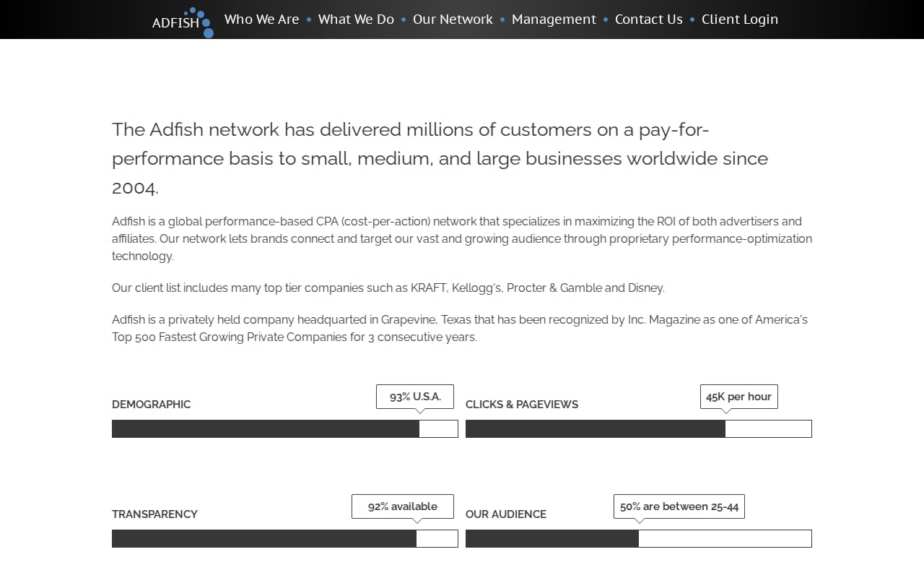Click the Transparency progress bar

pos(285,538)
